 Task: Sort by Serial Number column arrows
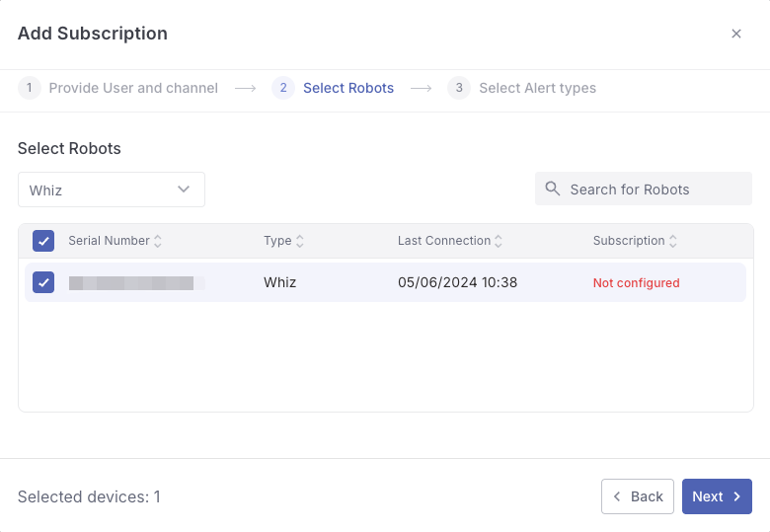point(158,241)
